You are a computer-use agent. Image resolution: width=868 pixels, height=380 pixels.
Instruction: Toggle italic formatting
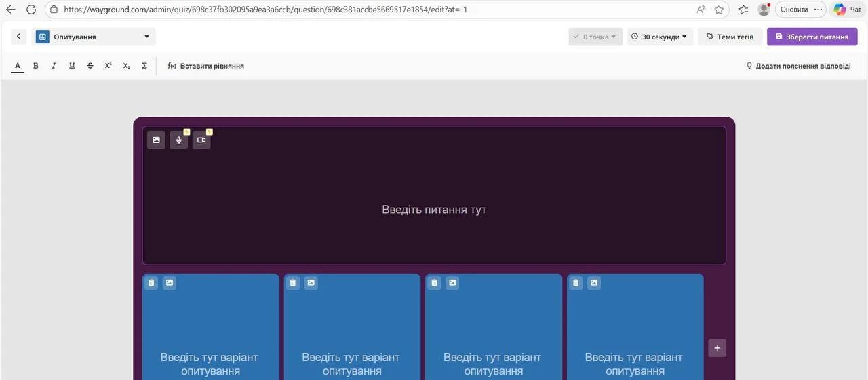point(54,66)
